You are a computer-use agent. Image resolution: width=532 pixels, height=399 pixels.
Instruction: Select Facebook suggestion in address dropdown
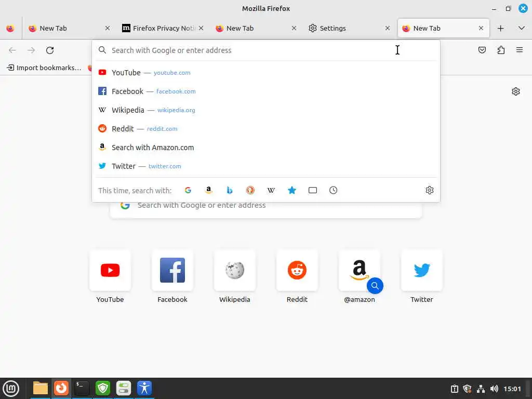point(266,91)
